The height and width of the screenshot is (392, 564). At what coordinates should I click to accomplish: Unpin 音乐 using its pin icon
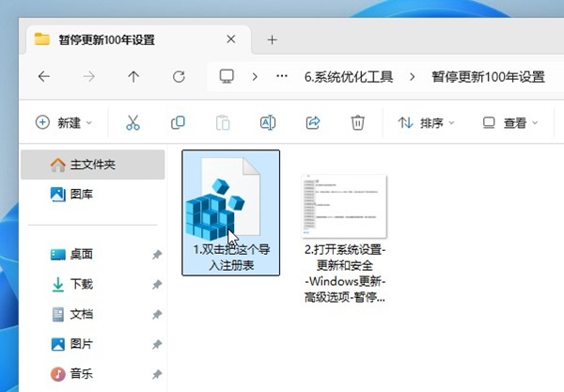157,374
